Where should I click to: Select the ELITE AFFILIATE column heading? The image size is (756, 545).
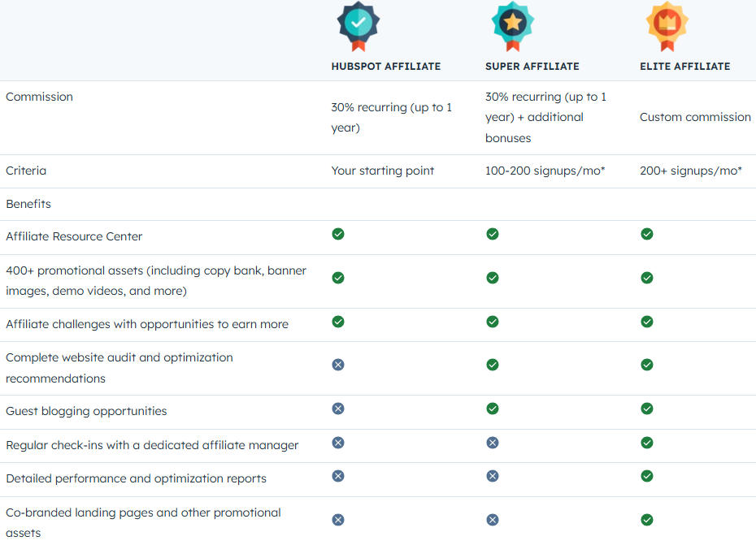(684, 67)
